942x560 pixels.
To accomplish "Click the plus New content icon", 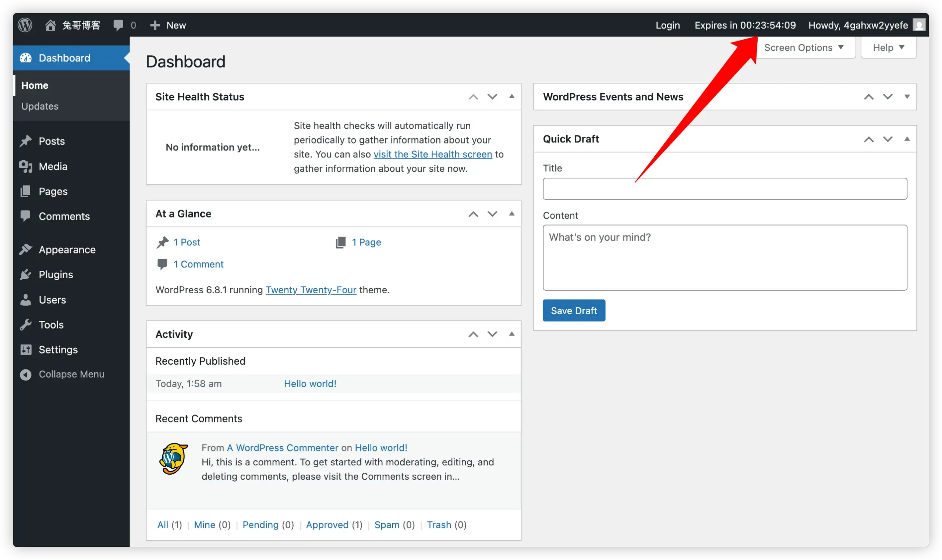I will [155, 25].
